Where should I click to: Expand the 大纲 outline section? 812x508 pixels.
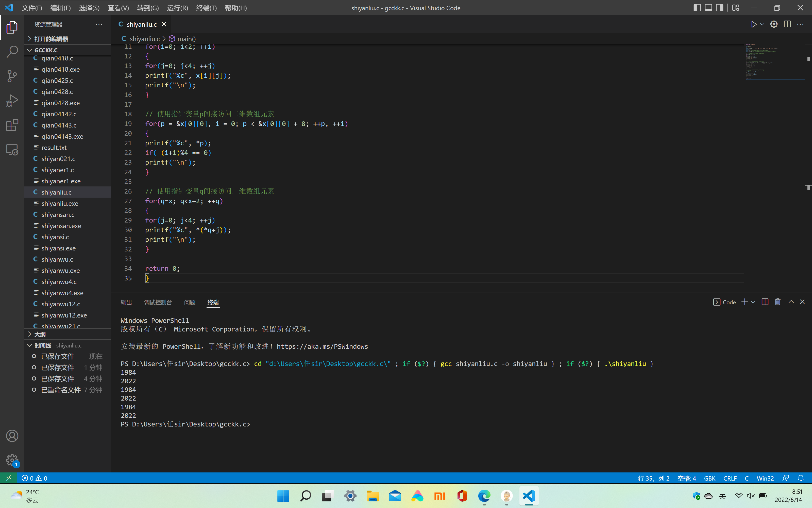tap(67, 334)
